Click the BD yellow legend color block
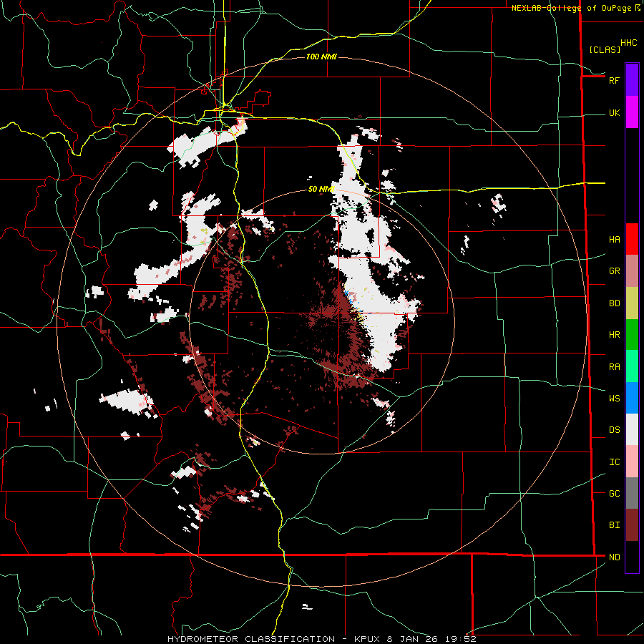This screenshot has width=644, height=644. [x=632, y=303]
